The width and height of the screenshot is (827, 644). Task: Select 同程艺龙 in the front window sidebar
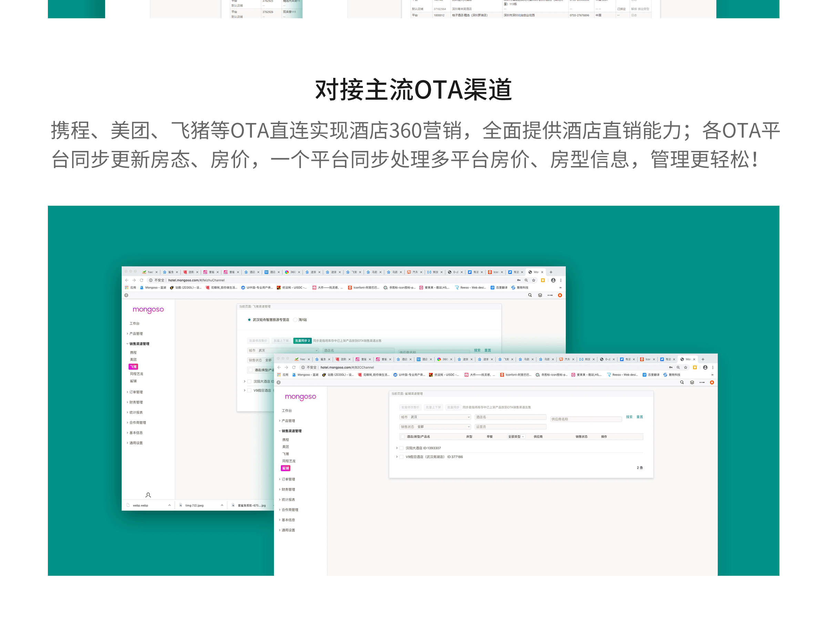pos(288,461)
